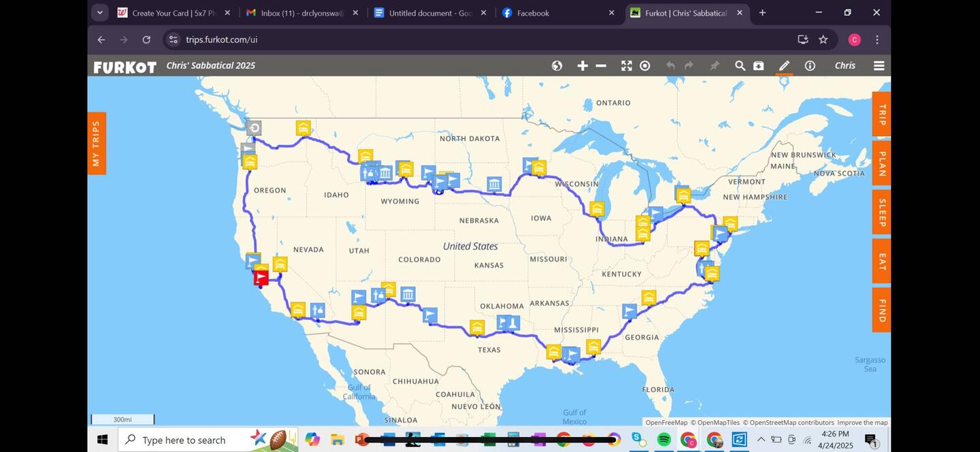Click the trips.furkot.com/ui address bar
This screenshot has height=452, width=980.
476,39
